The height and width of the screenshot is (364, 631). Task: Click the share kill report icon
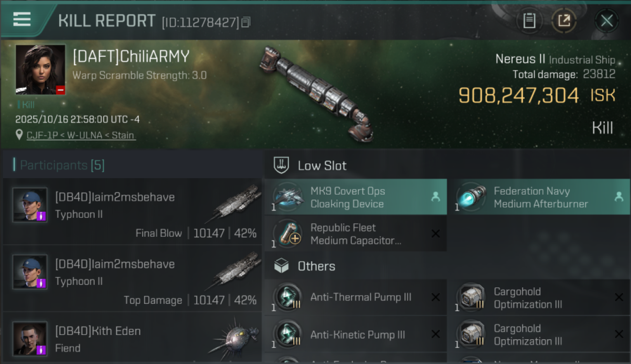[564, 20]
